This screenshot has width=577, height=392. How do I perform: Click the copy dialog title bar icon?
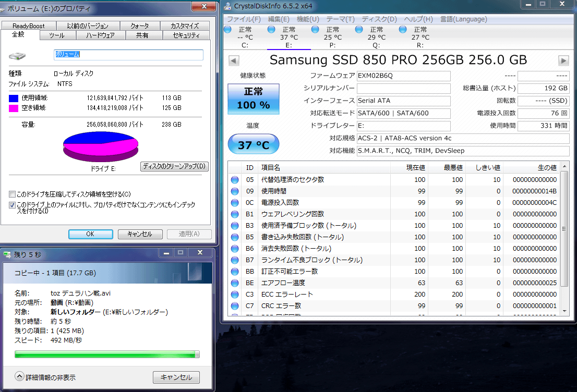tap(7, 254)
